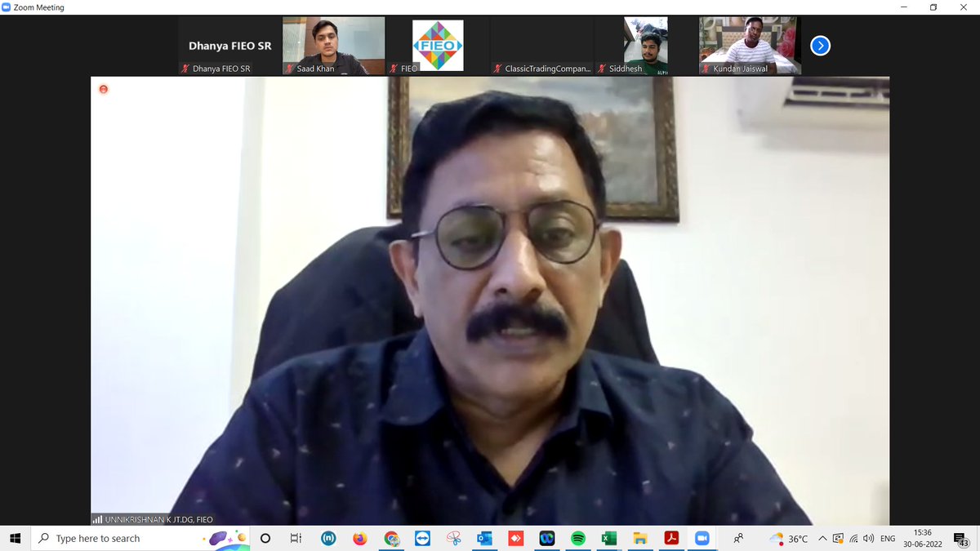Open the Windows Start menu

(x=16, y=539)
